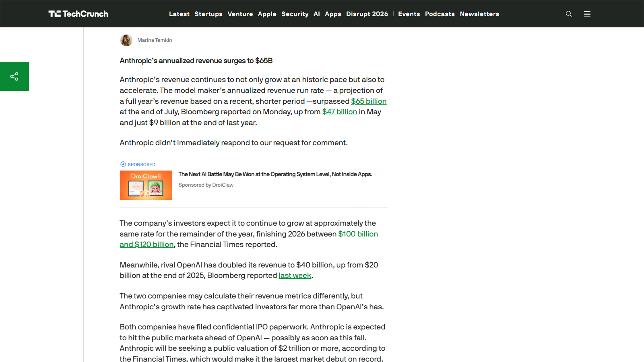644x362 pixels.
Task: Open the $47 billion link
Action: coord(340,112)
